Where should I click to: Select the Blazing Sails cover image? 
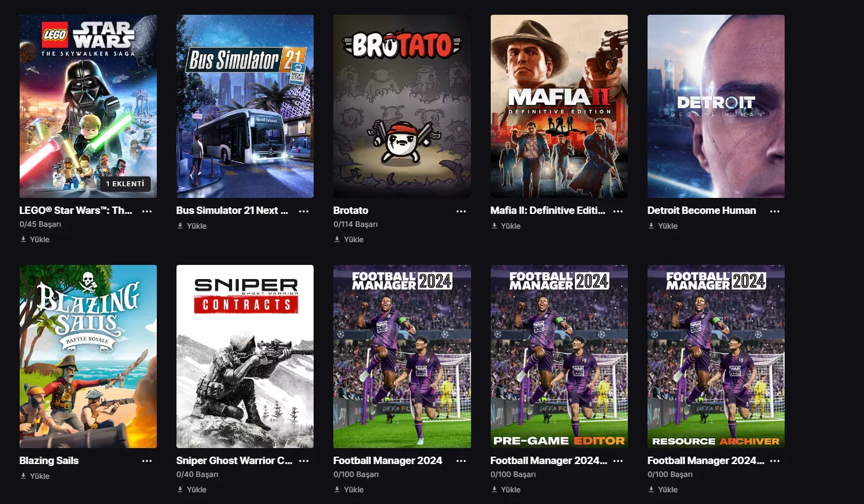pyautogui.click(x=88, y=356)
